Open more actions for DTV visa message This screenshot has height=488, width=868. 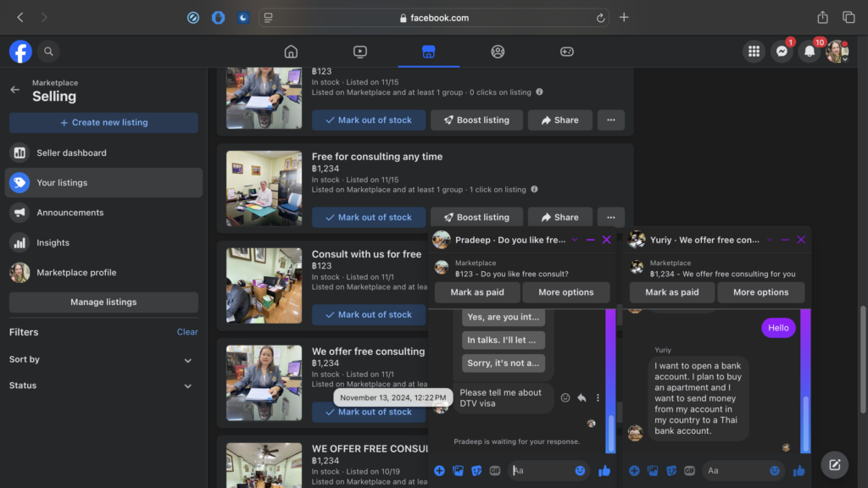598,398
